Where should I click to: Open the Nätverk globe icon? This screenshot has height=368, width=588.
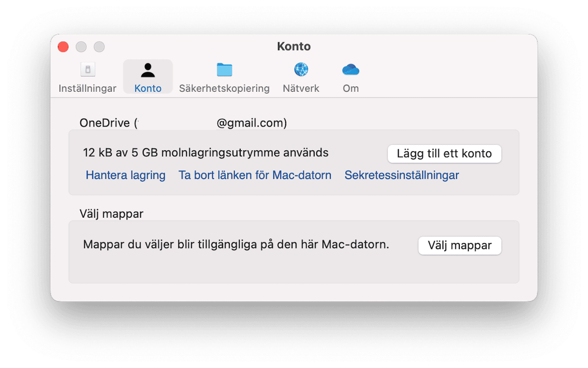[301, 70]
